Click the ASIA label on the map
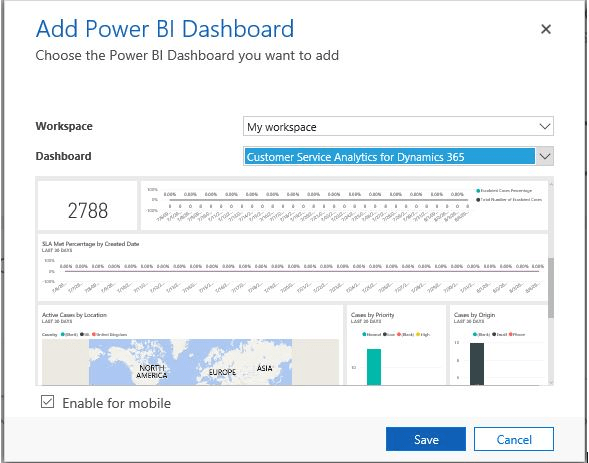 coord(264,368)
